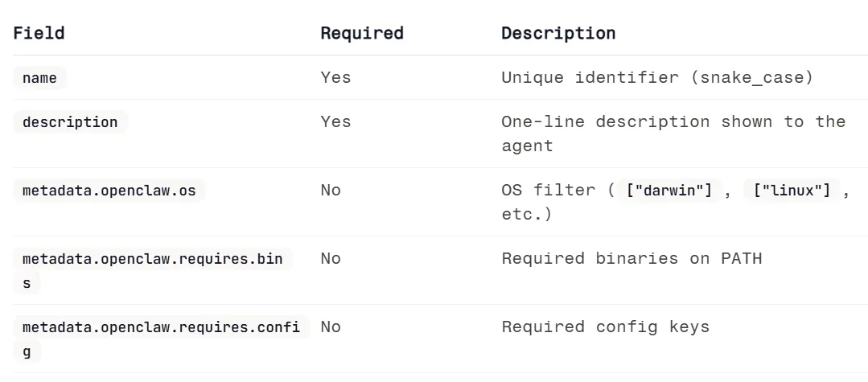Select the ["darwin"] code chip
This screenshot has width=868, height=382.
pos(669,191)
